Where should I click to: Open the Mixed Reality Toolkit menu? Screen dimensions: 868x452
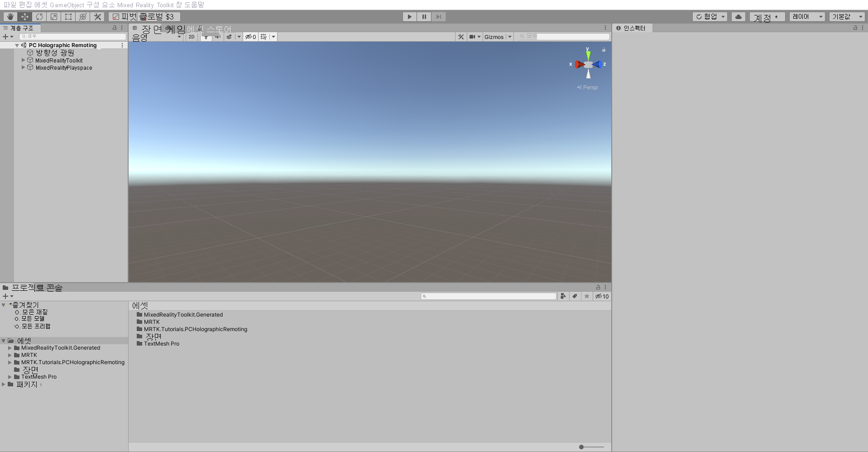145,5
